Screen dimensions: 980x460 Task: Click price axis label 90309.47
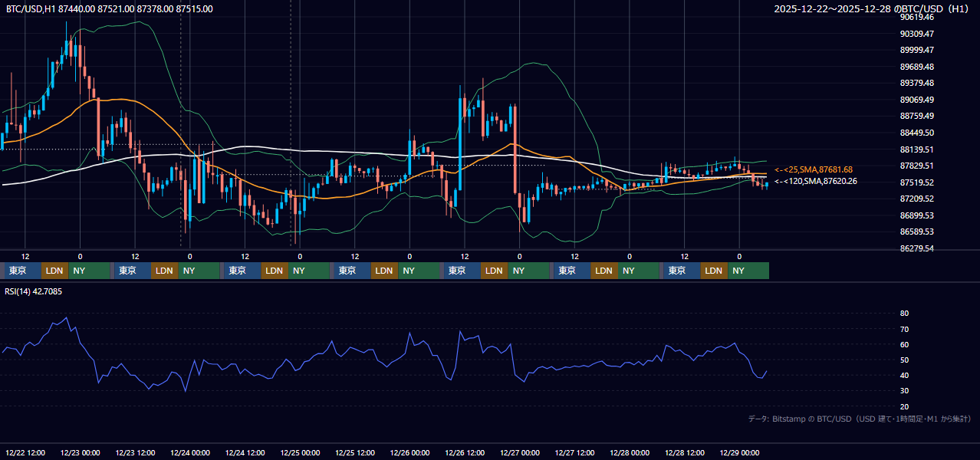(x=917, y=34)
